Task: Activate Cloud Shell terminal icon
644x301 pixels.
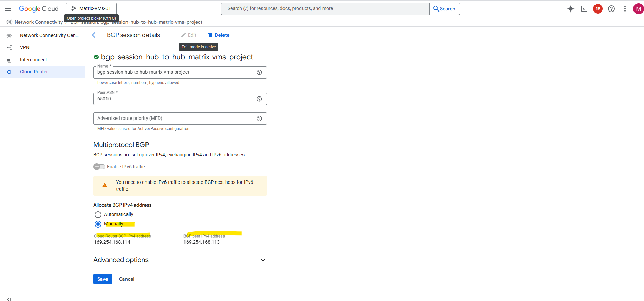Action: pyautogui.click(x=584, y=9)
